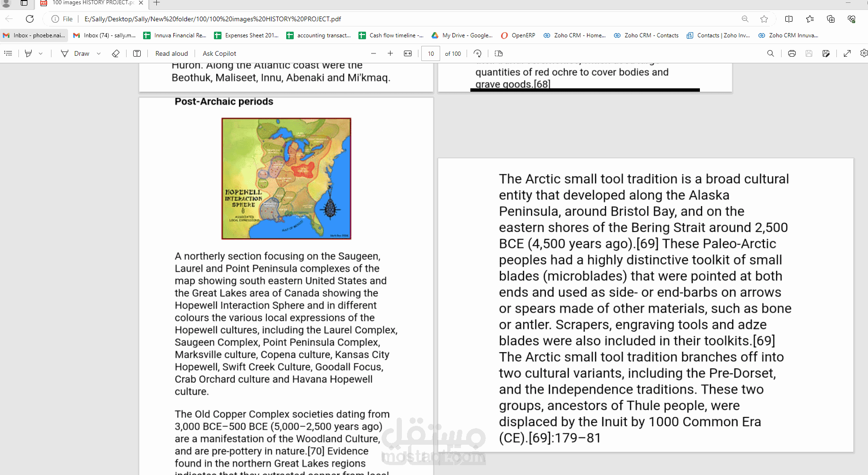Open Browser essentials heart icon
This screenshot has width=868, height=475.
tap(851, 19)
